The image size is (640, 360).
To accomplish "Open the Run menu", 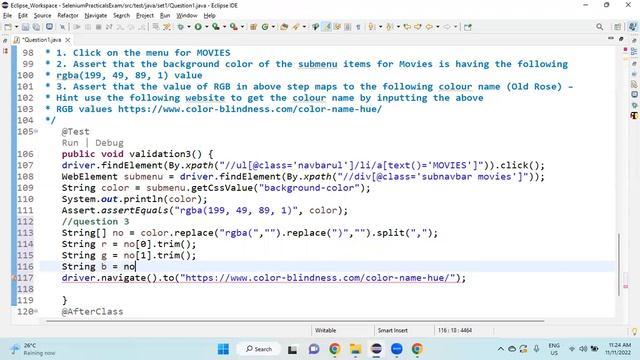I will point(165,16).
